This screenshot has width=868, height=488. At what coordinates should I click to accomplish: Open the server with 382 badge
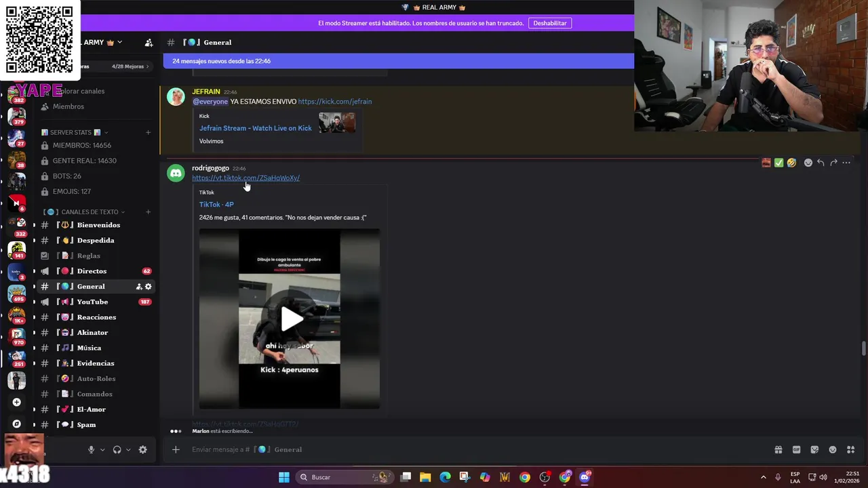point(17,94)
